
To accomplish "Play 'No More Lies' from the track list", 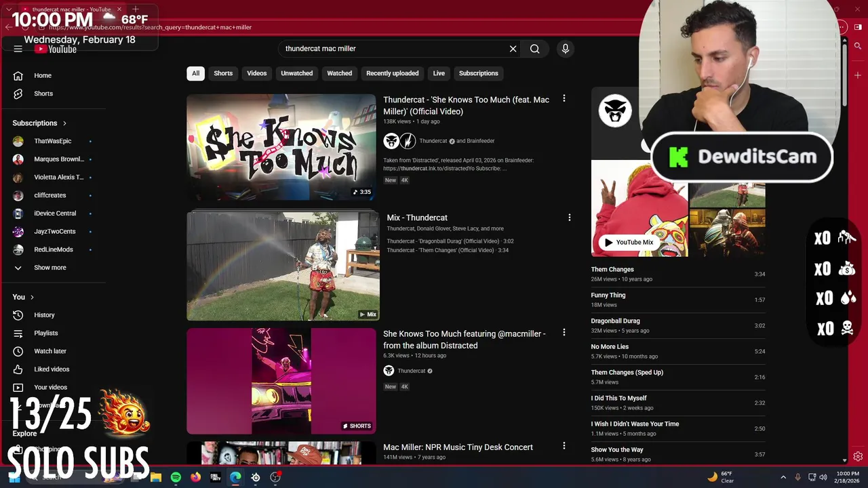I will [x=678, y=352].
